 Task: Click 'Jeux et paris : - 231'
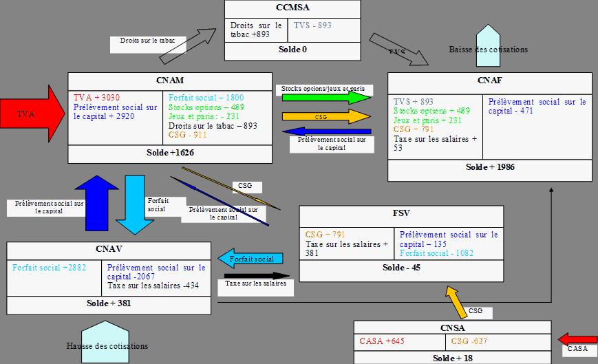pos(204,116)
